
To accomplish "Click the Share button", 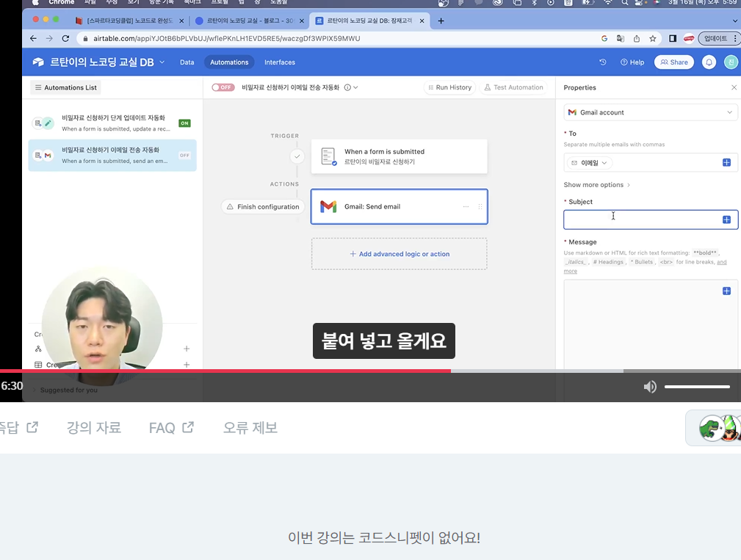I will [x=674, y=62].
